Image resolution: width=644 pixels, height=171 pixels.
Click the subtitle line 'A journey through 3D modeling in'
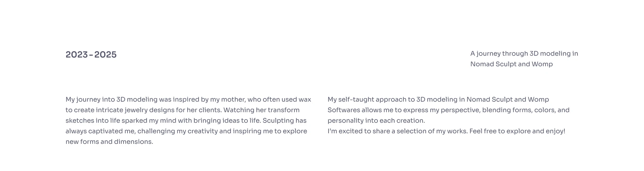tap(524, 54)
